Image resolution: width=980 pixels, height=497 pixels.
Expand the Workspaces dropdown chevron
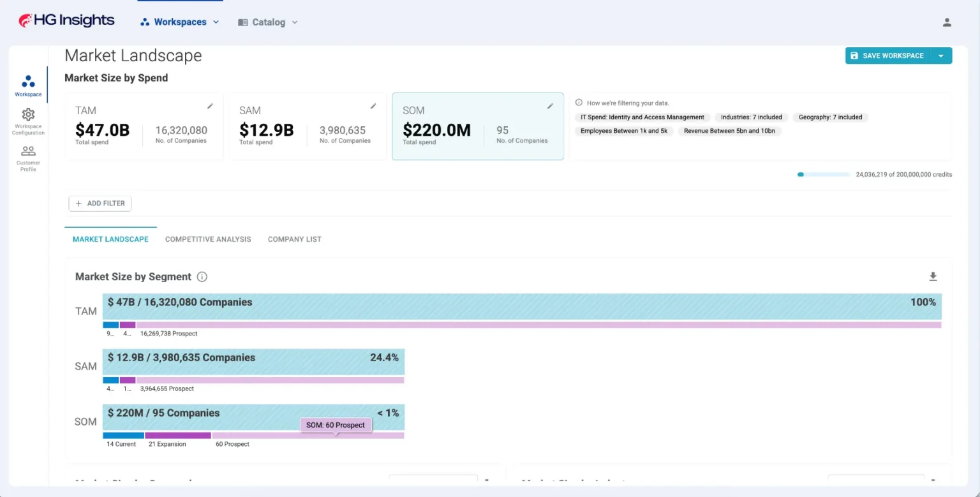point(216,22)
